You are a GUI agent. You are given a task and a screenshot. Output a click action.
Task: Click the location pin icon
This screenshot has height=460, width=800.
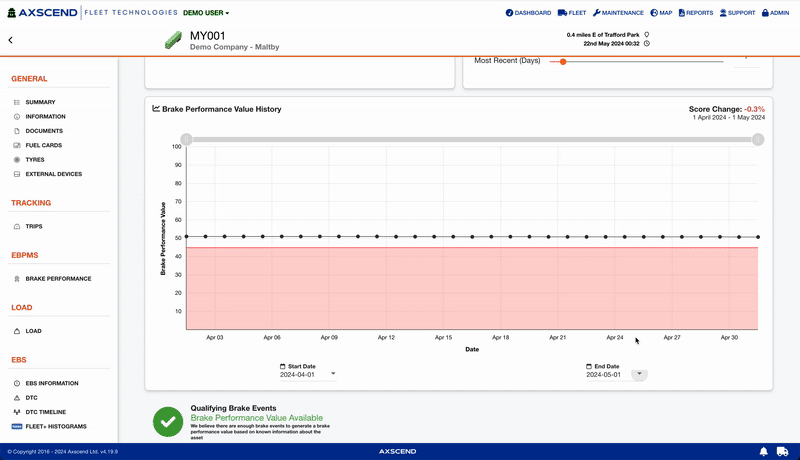click(x=647, y=35)
